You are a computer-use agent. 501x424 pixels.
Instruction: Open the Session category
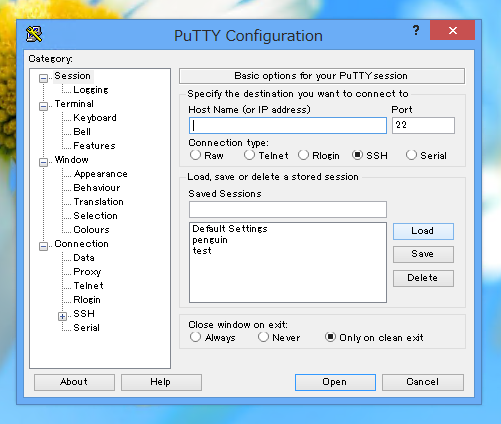point(72,76)
